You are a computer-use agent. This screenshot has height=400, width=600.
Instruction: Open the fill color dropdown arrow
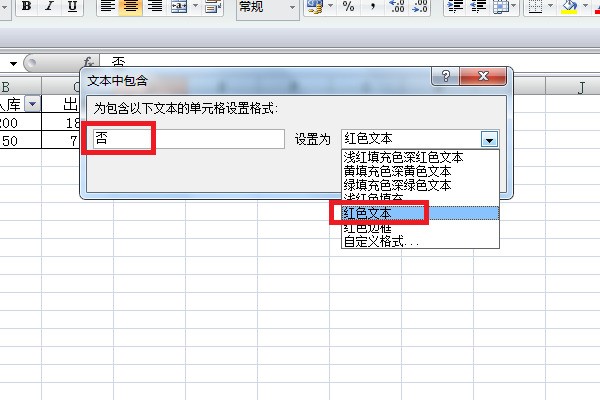[585, 6]
